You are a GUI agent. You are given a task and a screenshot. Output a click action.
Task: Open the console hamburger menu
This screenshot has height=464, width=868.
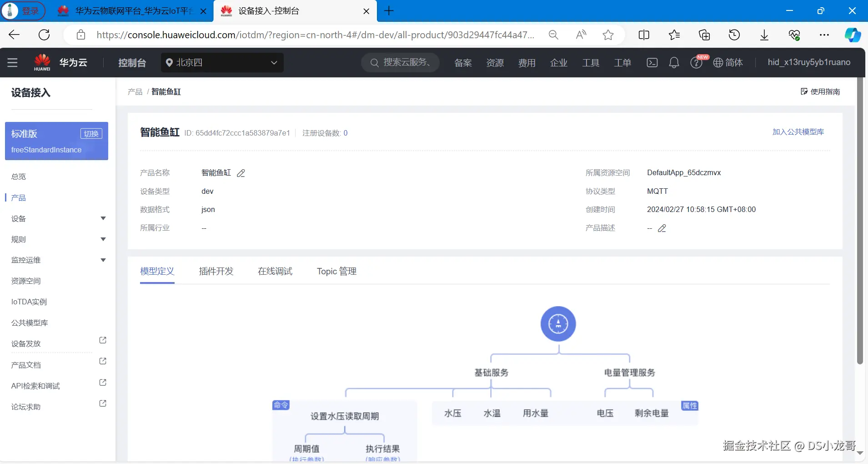[13, 63]
